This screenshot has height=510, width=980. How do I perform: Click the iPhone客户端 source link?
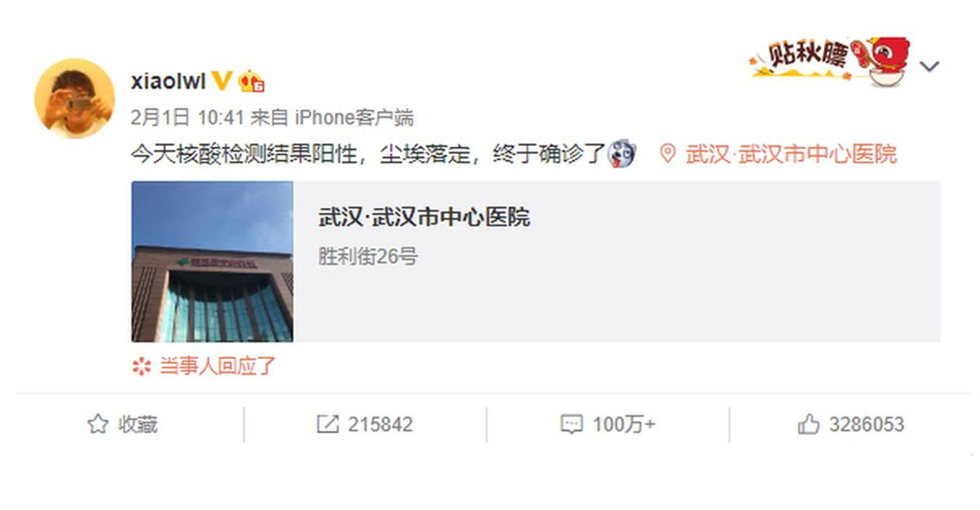pos(354,118)
